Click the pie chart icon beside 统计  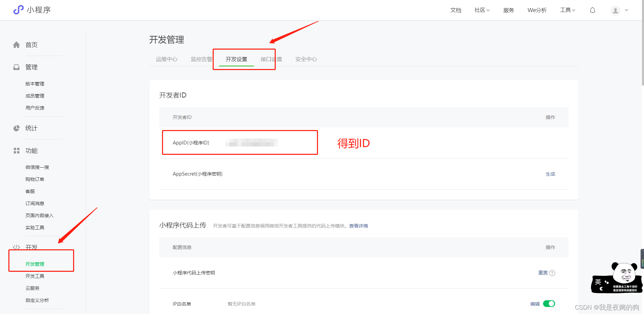click(x=16, y=128)
